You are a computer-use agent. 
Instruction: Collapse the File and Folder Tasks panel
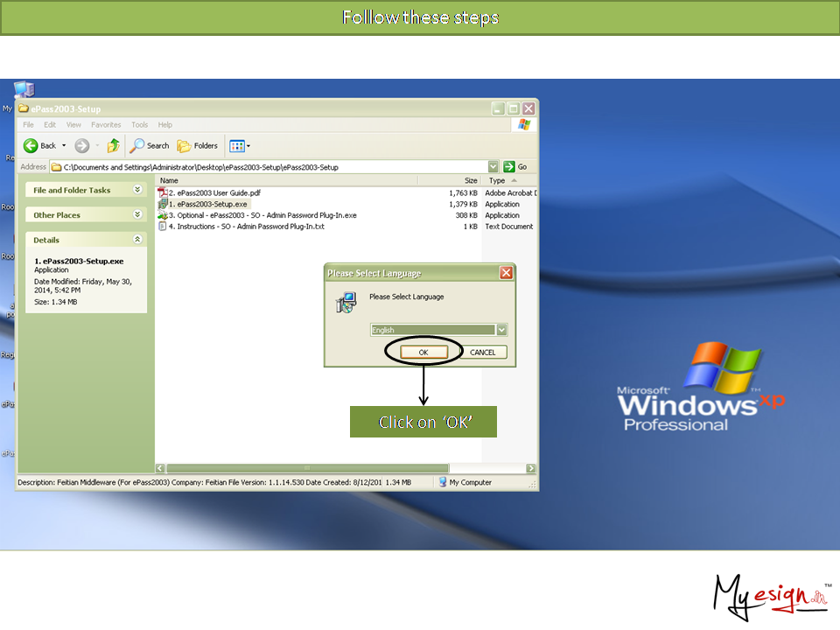(x=137, y=190)
